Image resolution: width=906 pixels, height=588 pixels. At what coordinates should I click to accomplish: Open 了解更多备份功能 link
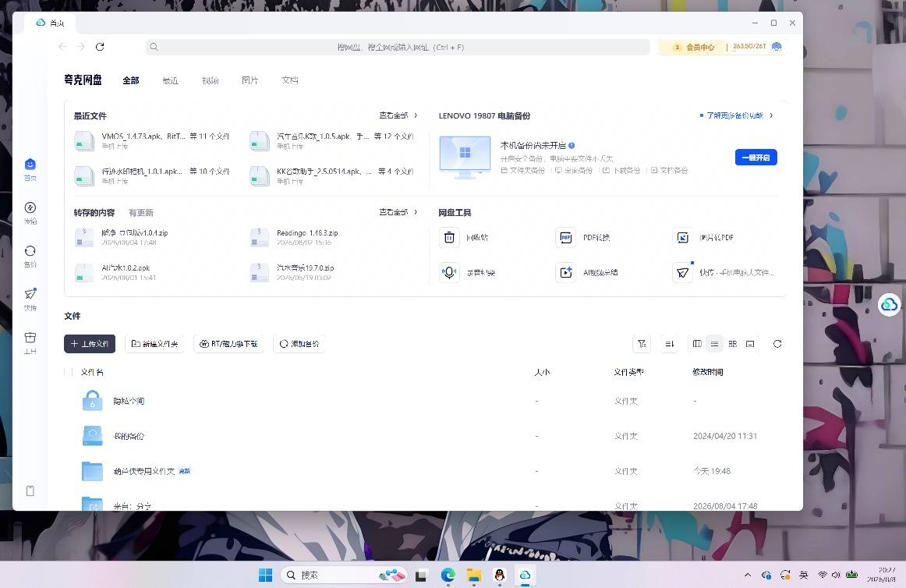pyautogui.click(x=736, y=115)
